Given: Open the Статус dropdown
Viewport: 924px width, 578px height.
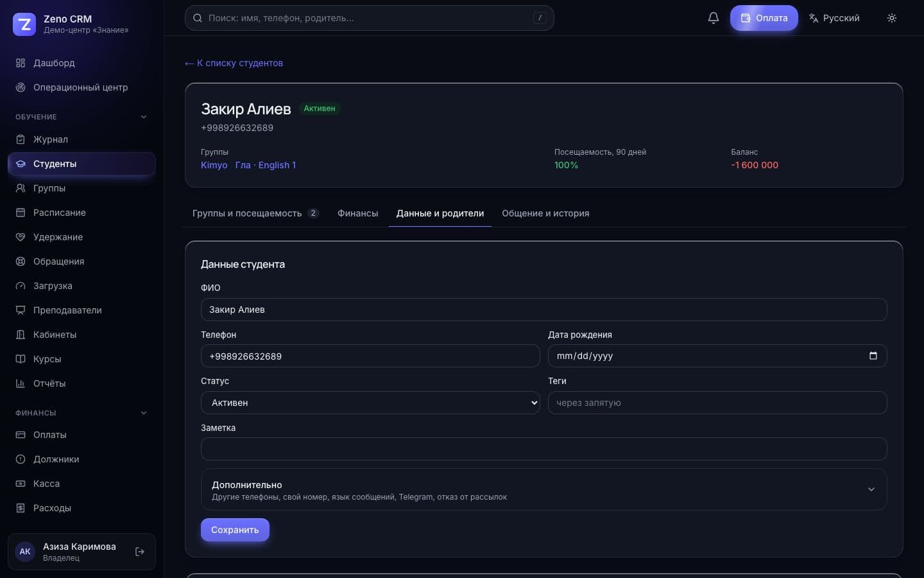Looking at the screenshot, I should click(x=370, y=403).
